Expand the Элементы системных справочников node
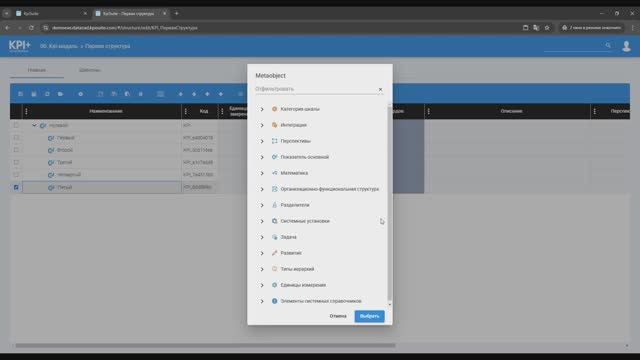This screenshot has width=640, height=360. coord(262,301)
